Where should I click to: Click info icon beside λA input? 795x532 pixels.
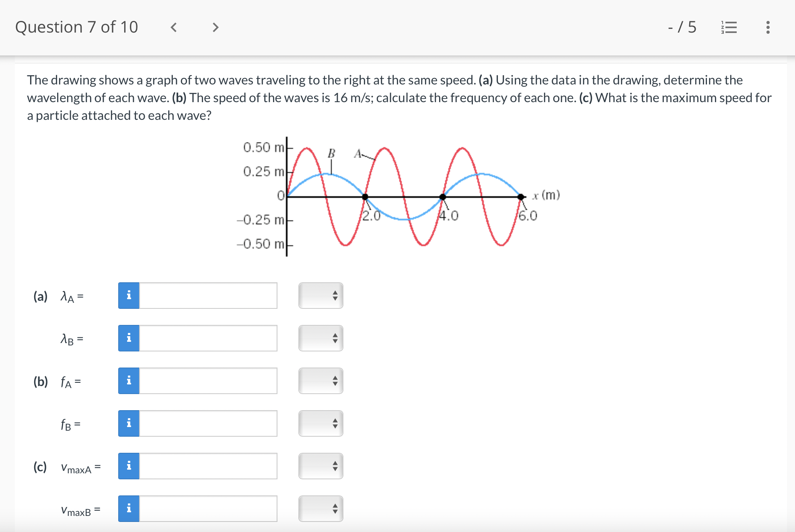[x=129, y=296]
